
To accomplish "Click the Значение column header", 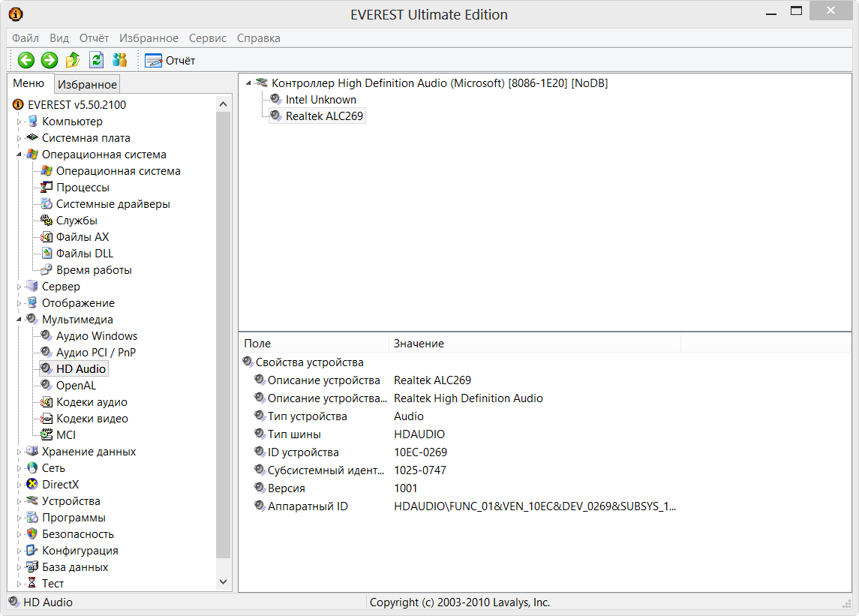I will pos(419,344).
